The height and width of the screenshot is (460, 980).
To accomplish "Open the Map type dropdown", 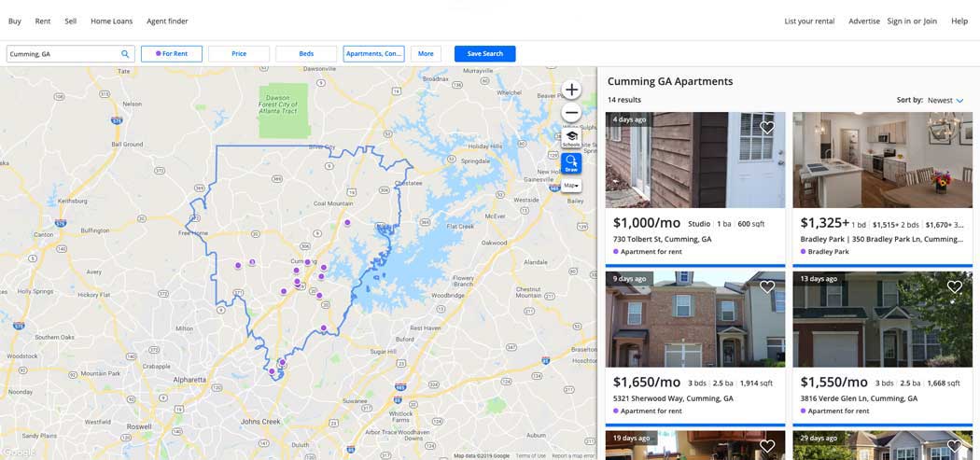I will coord(571,186).
